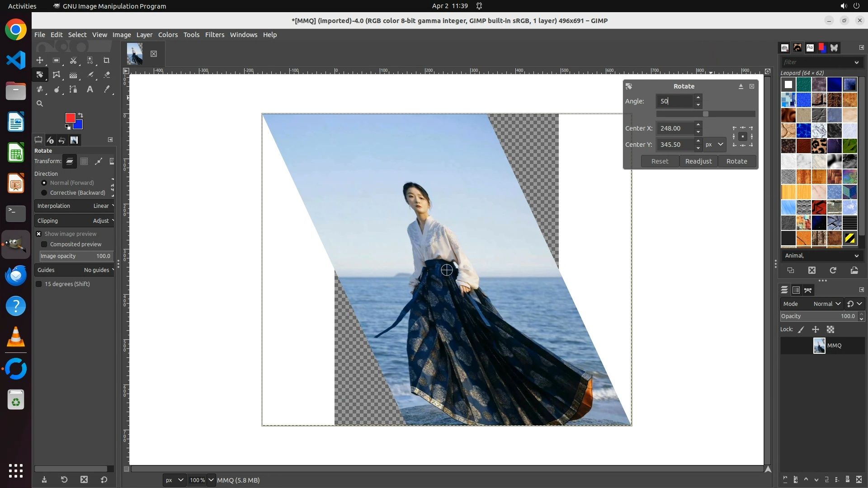Select the Color Picker eyedropper tool

click(x=107, y=89)
